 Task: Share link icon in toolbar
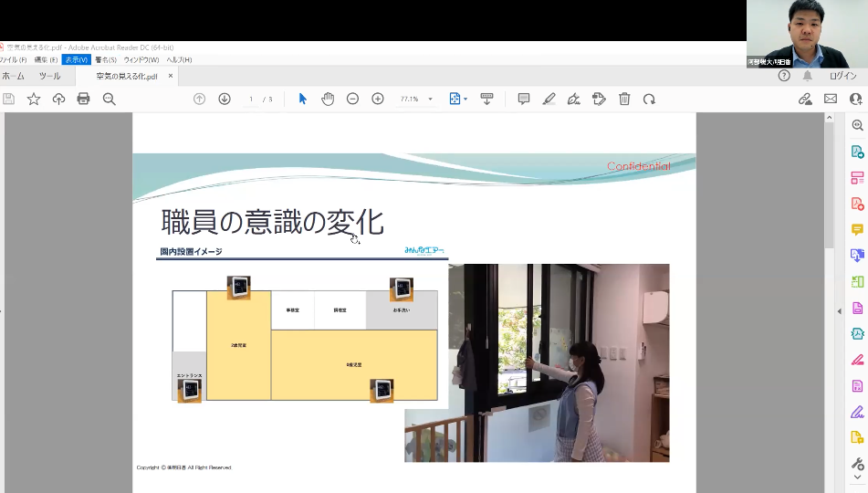tap(805, 100)
